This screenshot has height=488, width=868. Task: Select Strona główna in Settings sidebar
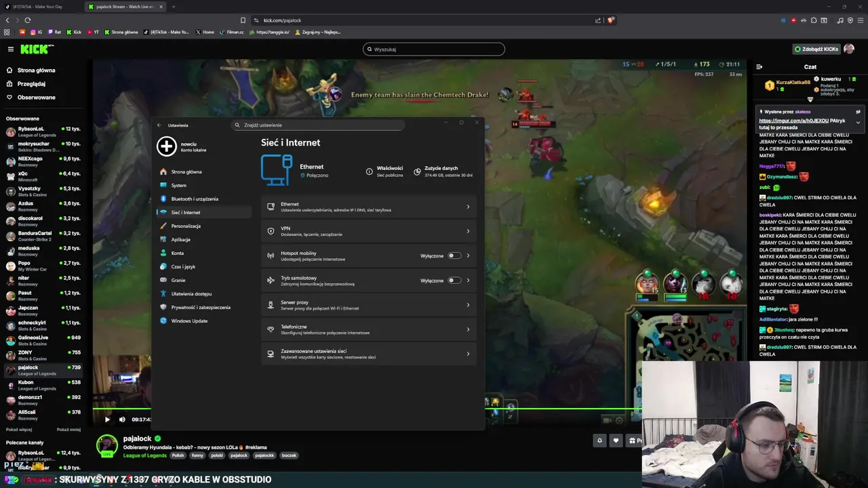pyautogui.click(x=203, y=171)
